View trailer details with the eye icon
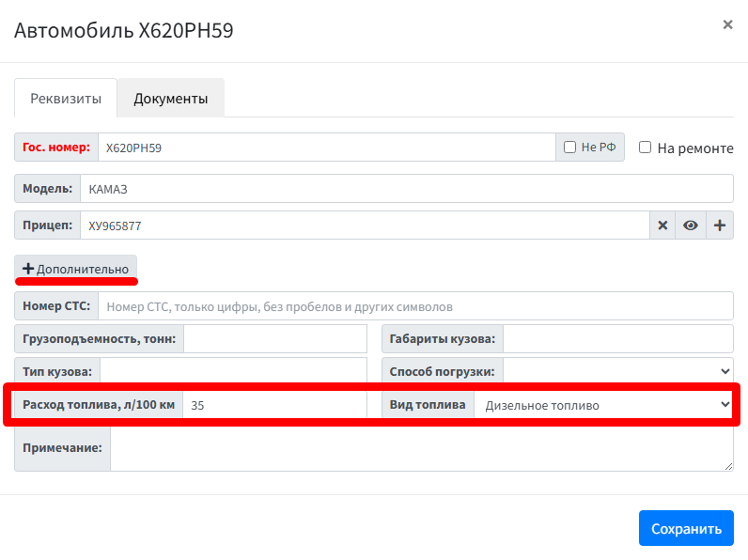 (691, 226)
